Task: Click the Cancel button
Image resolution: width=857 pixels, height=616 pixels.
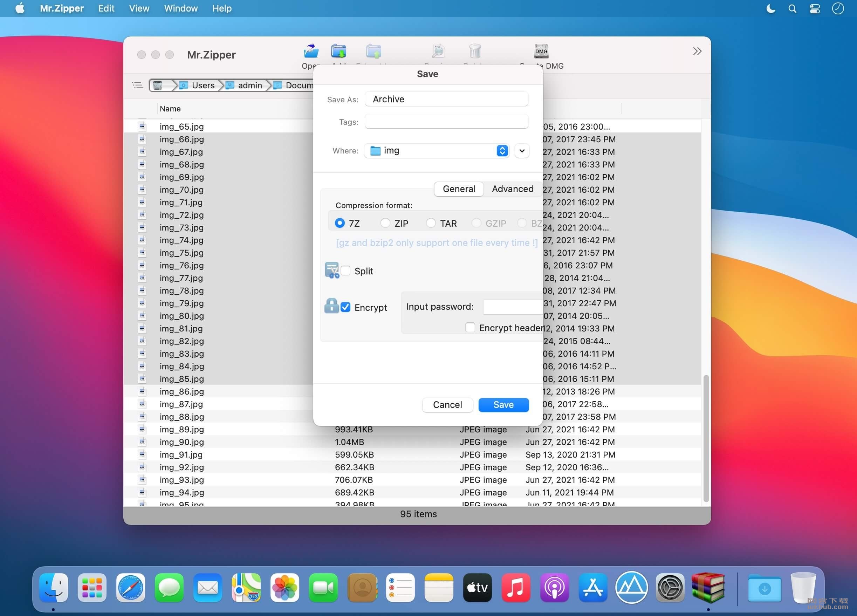Action: point(447,405)
